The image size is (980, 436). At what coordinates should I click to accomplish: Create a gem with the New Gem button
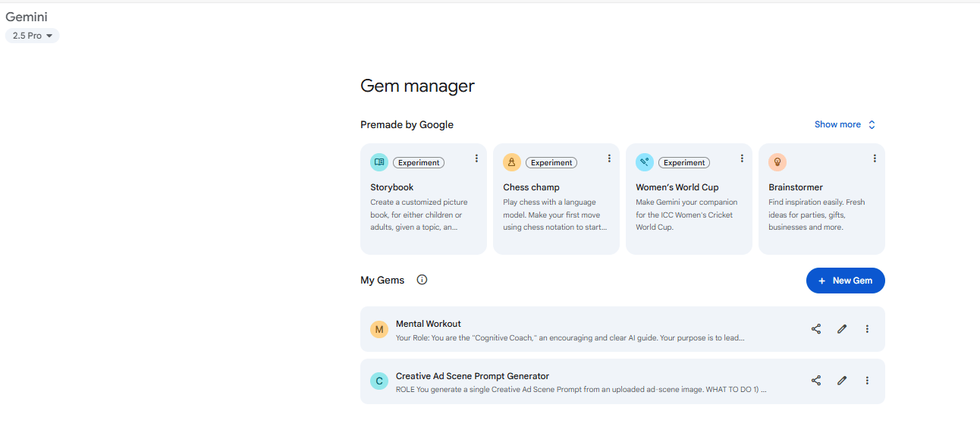click(846, 281)
